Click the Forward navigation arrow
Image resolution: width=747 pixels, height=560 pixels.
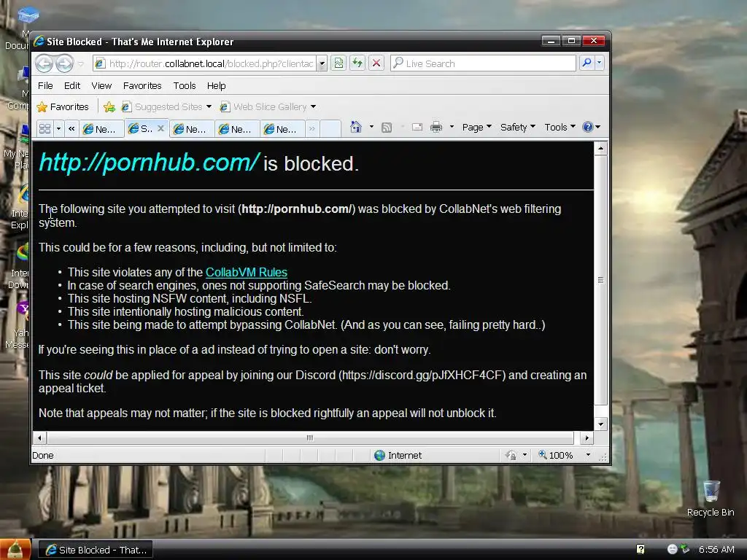pyautogui.click(x=65, y=63)
